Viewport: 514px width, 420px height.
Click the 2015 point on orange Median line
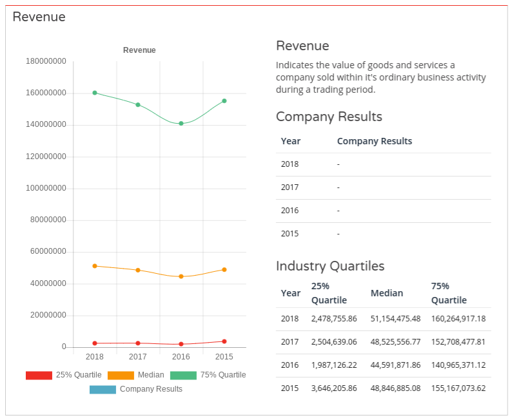click(x=224, y=269)
